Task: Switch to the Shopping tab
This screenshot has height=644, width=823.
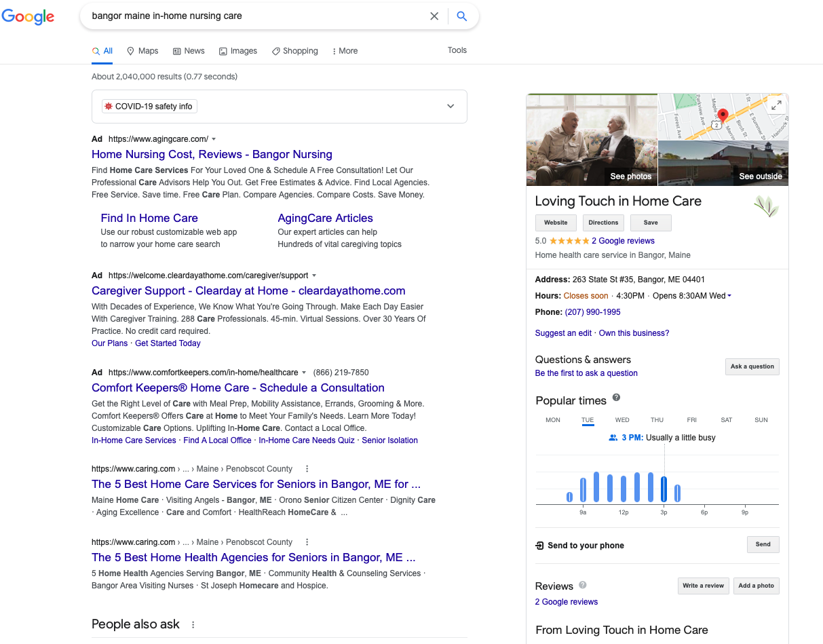Action: click(x=295, y=51)
